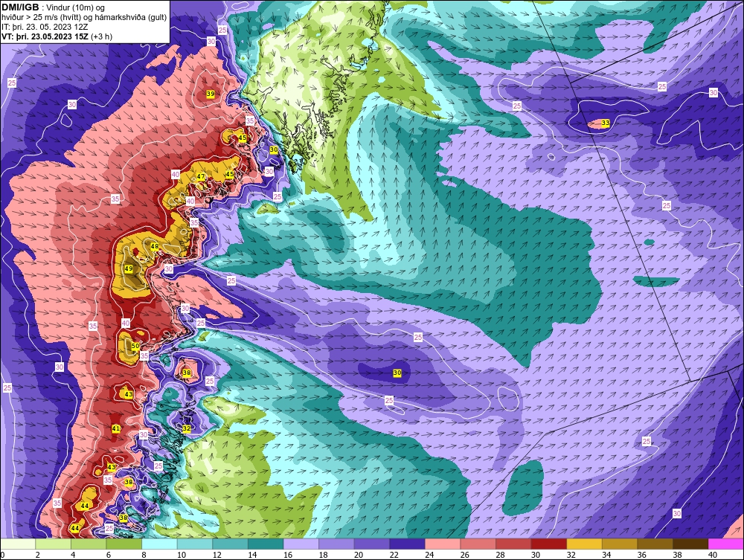Image resolution: width=744 pixels, height=560 pixels.
Task: Pick the 4–6 m/s light green legend swatch
Action: [x=89, y=544]
